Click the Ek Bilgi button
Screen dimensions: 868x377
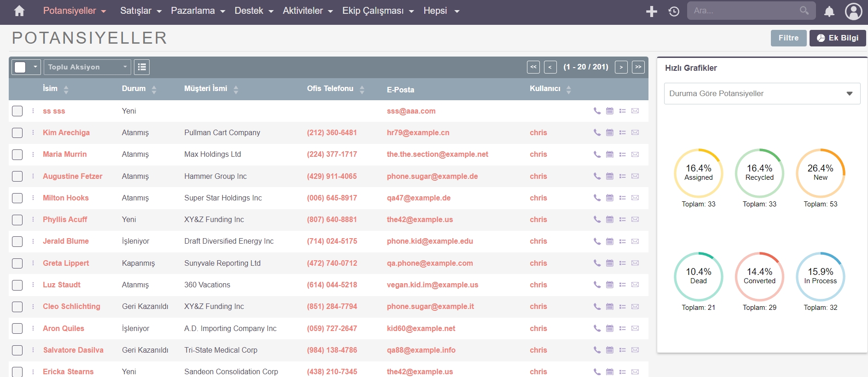pos(837,38)
